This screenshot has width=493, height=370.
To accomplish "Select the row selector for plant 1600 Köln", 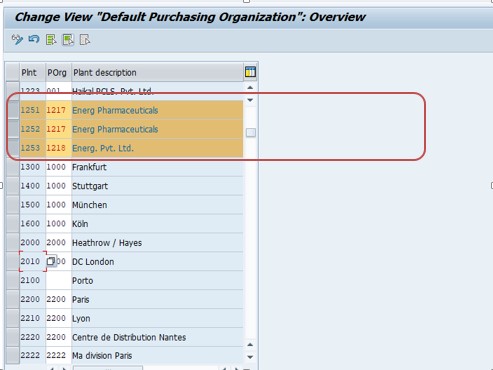I will click(x=13, y=223).
